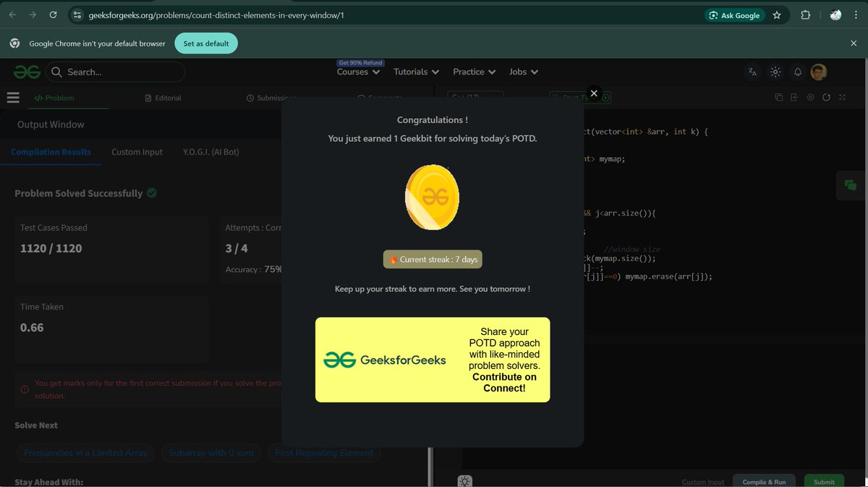This screenshot has width=868, height=487.
Task: Click the Current streak 7 days badge
Action: pyautogui.click(x=433, y=259)
